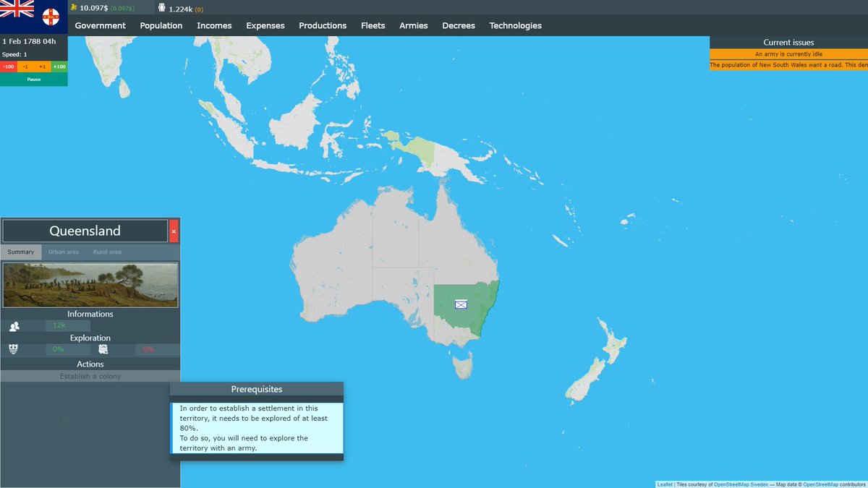Click the population count 1.224k
Image resolution: width=868 pixels, height=488 pixels.
[x=181, y=9]
